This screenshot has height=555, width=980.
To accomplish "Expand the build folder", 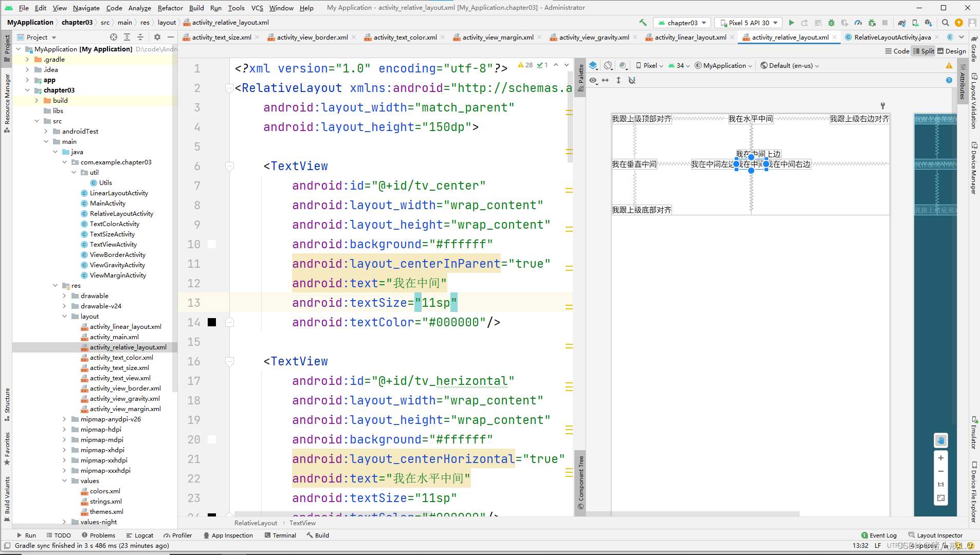I will point(37,100).
